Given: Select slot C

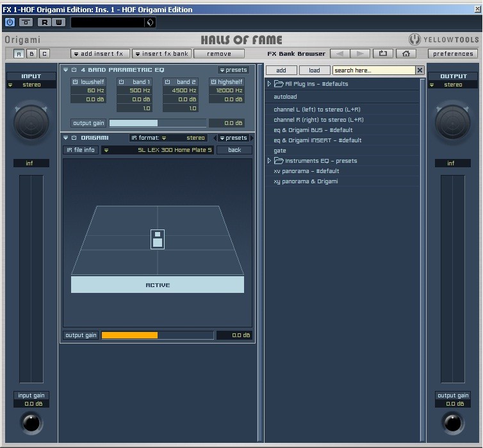Looking at the screenshot, I should [44, 54].
